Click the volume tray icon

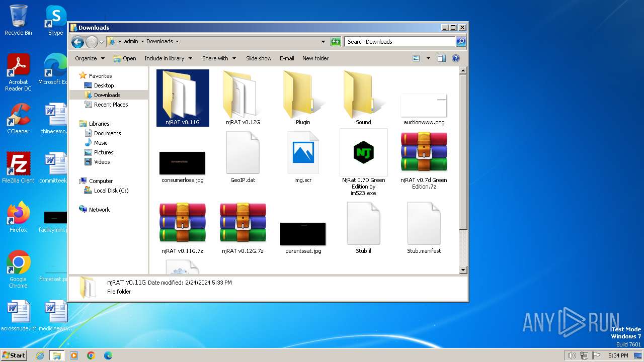pyautogui.click(x=572, y=355)
